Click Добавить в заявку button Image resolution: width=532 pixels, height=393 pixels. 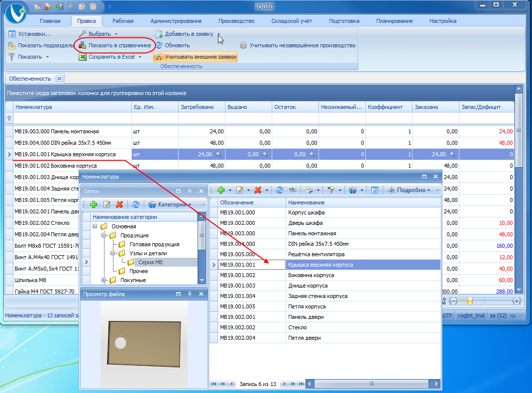pyautogui.click(x=185, y=34)
